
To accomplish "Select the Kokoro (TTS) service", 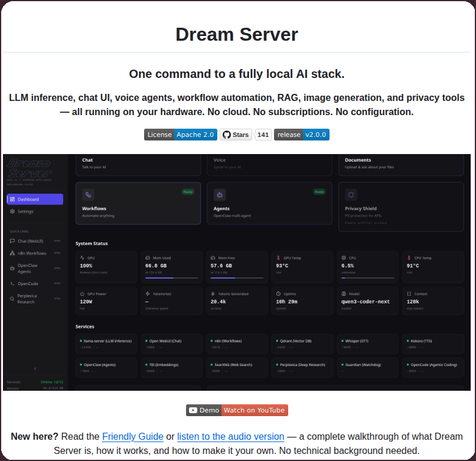I will pos(433,344).
